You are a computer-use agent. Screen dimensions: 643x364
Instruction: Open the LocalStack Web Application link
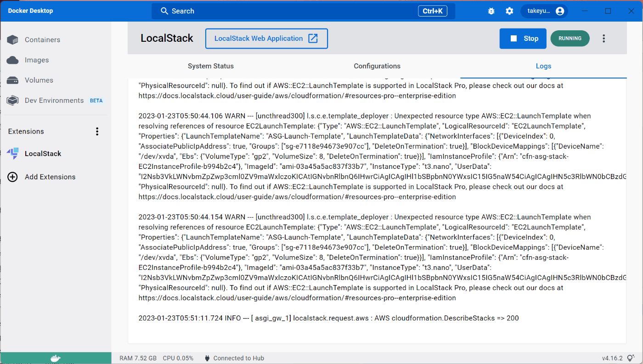pos(266,39)
